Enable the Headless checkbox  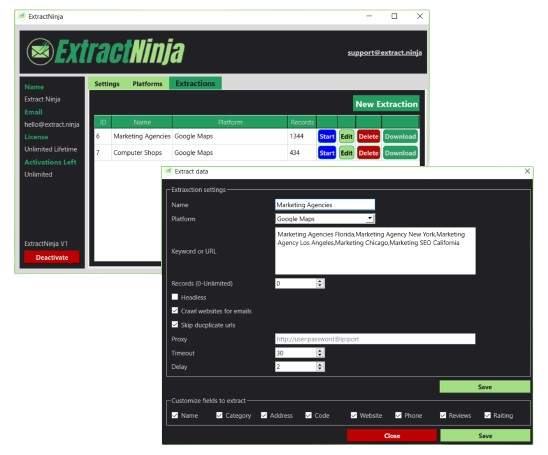tap(175, 297)
